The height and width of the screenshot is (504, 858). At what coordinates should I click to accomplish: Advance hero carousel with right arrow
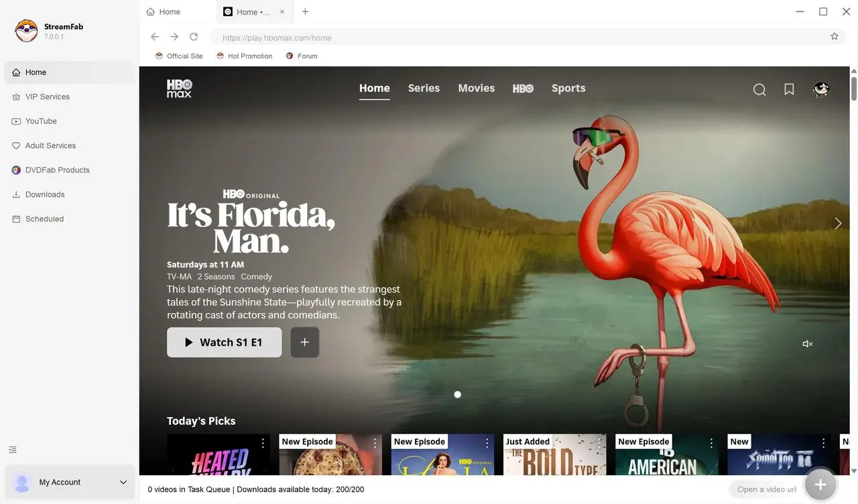pos(838,224)
